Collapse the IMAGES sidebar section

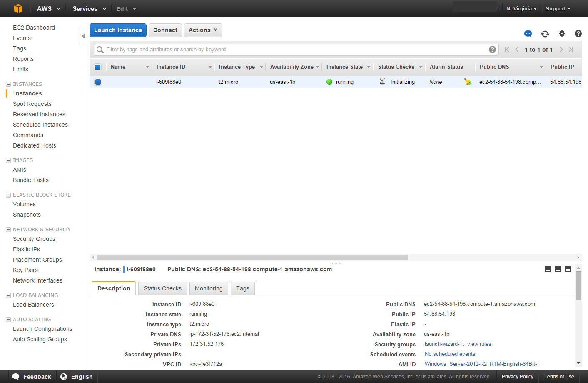click(8, 160)
